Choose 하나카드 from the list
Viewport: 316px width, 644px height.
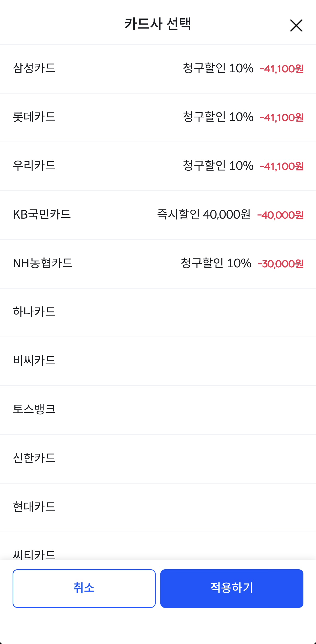(x=34, y=312)
